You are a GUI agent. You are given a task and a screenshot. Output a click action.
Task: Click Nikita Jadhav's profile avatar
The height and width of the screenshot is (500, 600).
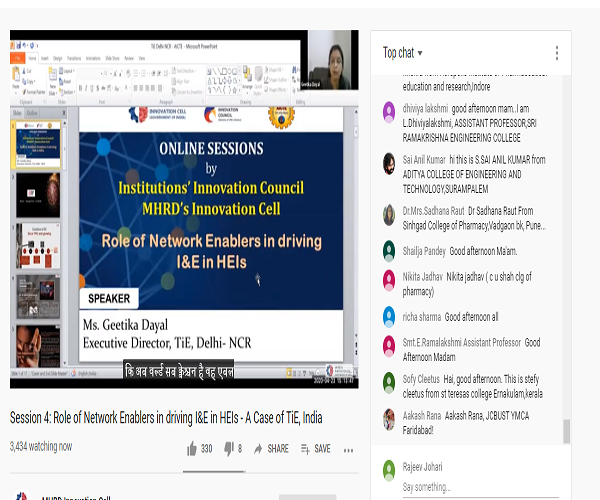389,280
